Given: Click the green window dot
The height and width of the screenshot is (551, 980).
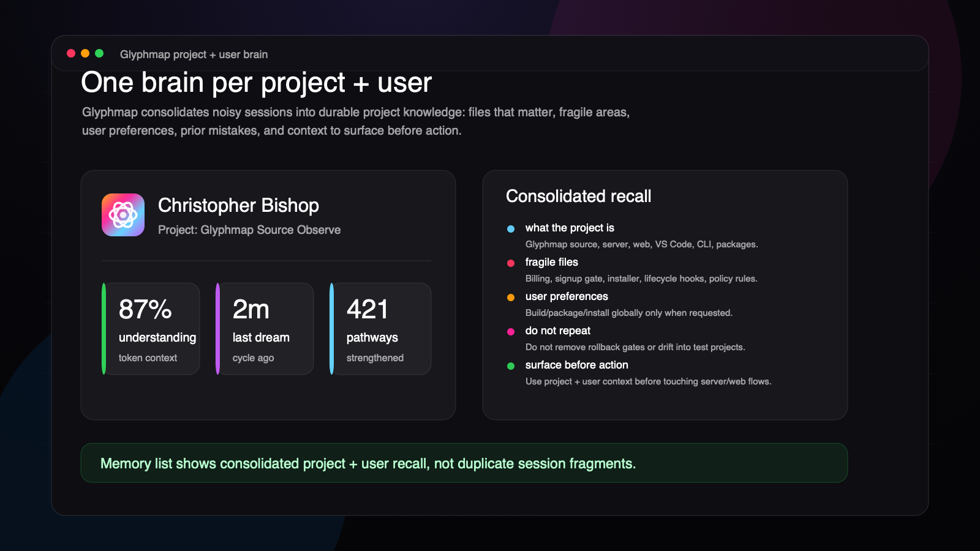Looking at the screenshot, I should click(99, 53).
